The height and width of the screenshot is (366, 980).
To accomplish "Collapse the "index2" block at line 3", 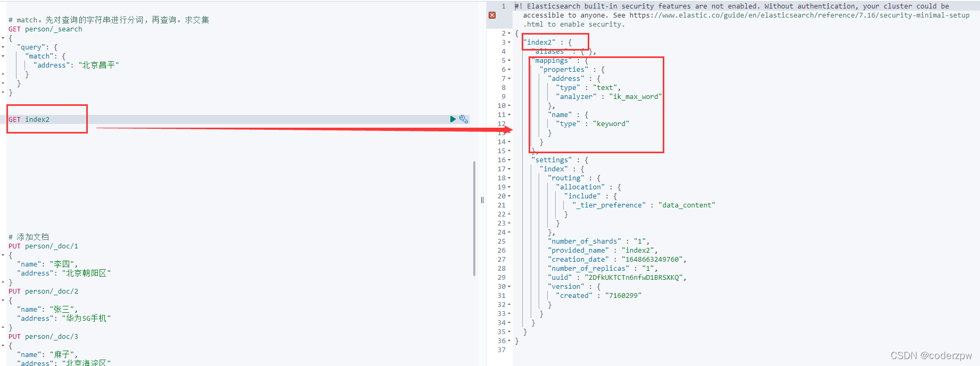I will [509, 43].
